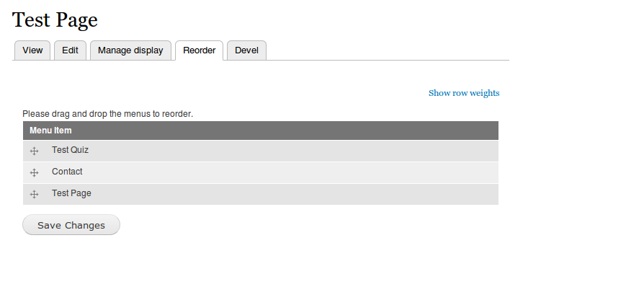644x300 pixels.
Task: Click blank area of the Test Page table row
Action: (x=287, y=194)
